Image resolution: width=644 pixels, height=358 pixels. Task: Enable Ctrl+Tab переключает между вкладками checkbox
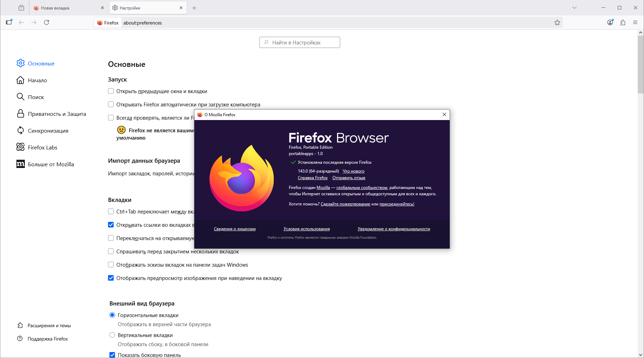click(x=111, y=211)
